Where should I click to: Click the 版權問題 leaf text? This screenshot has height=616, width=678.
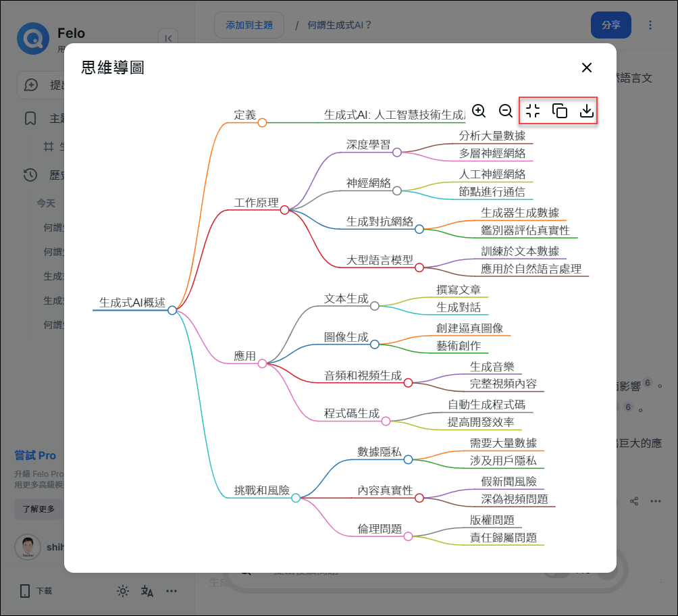pos(492,520)
